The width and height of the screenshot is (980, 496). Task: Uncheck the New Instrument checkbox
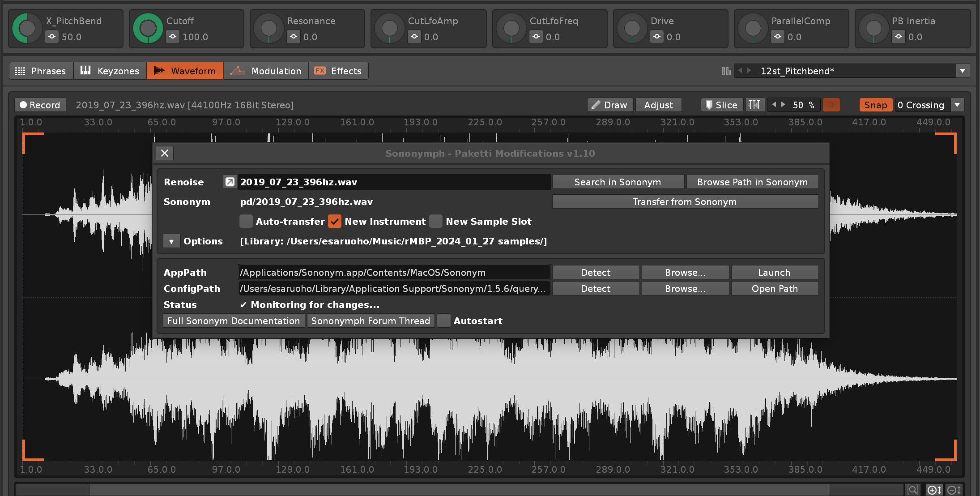(335, 221)
